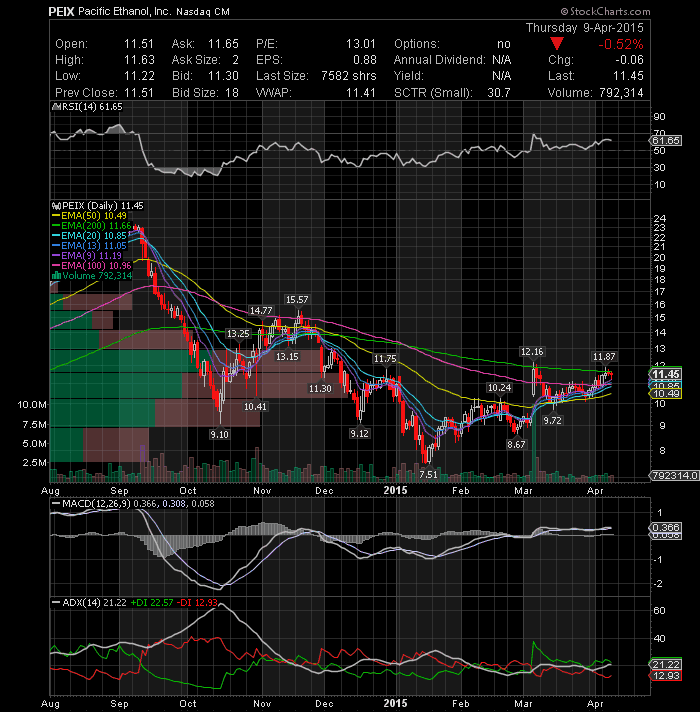
Task: Click the Open price 11.51
Action: (x=139, y=44)
